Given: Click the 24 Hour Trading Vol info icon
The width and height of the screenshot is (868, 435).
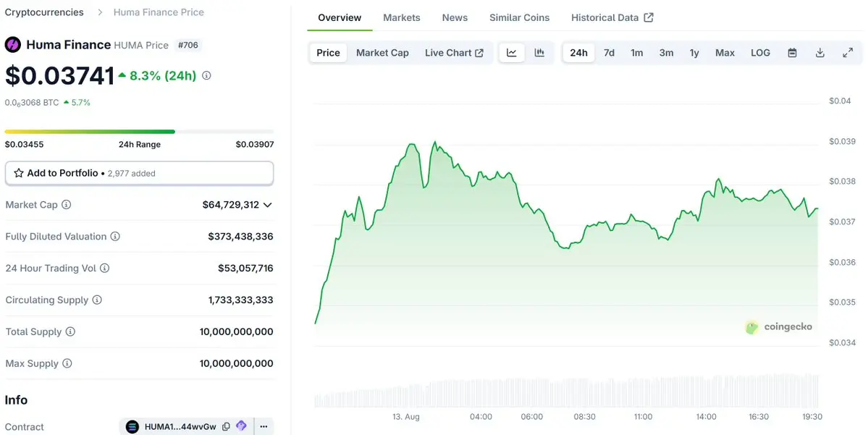Looking at the screenshot, I should (105, 268).
